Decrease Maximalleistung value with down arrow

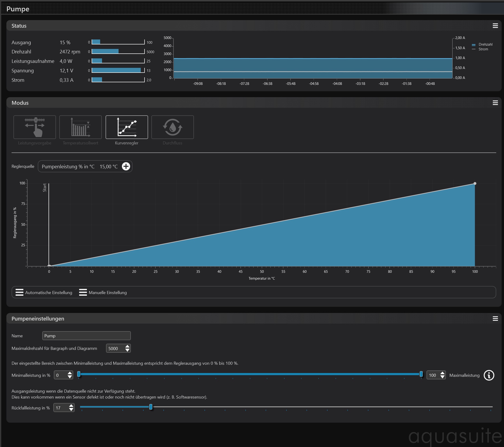(x=442, y=377)
